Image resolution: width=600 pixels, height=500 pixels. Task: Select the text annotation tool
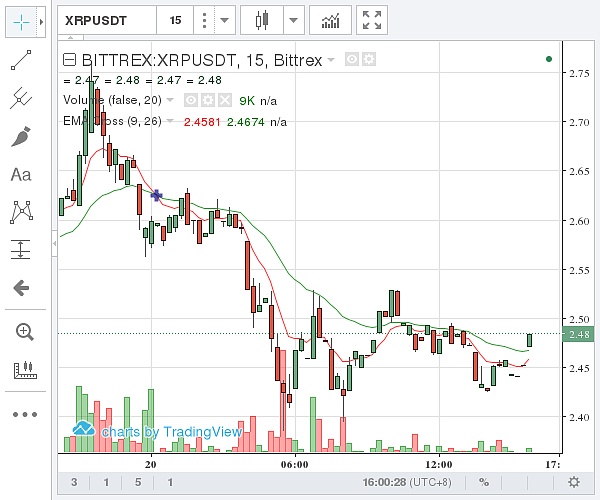click(x=21, y=175)
